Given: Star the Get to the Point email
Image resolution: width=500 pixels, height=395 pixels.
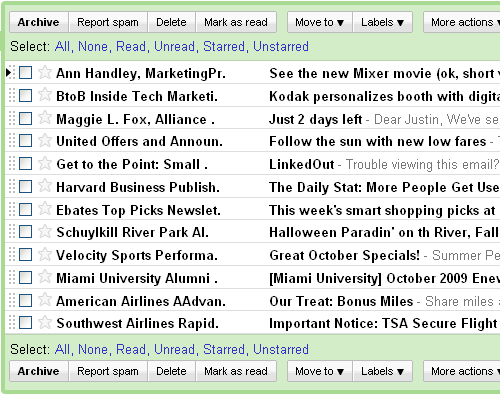Looking at the screenshot, I should [x=45, y=163].
